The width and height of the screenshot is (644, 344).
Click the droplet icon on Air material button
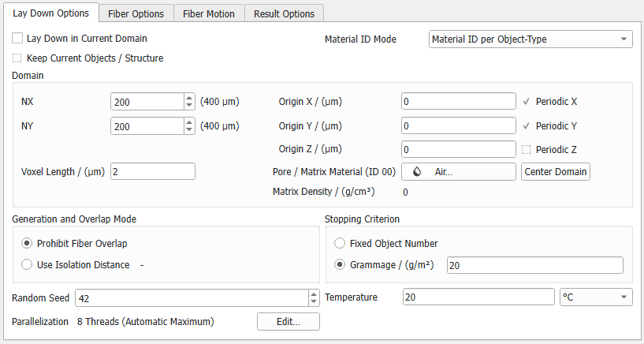(x=417, y=172)
